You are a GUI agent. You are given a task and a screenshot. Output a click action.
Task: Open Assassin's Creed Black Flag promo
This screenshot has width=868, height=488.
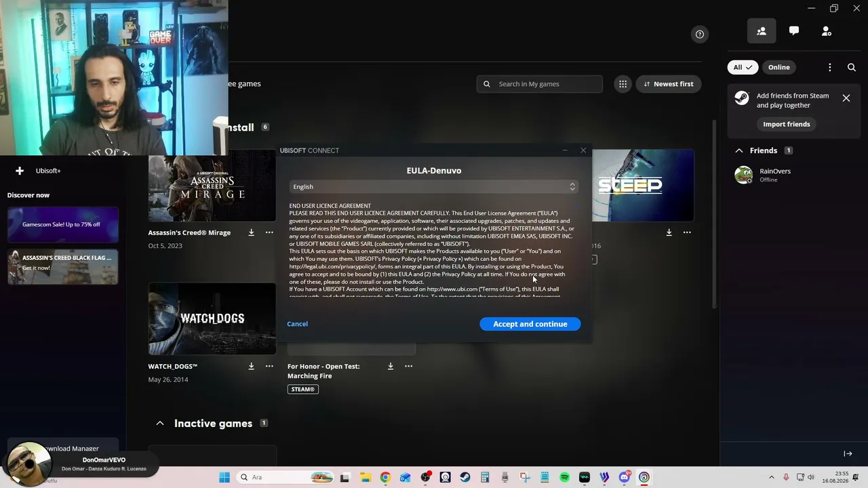(63, 267)
